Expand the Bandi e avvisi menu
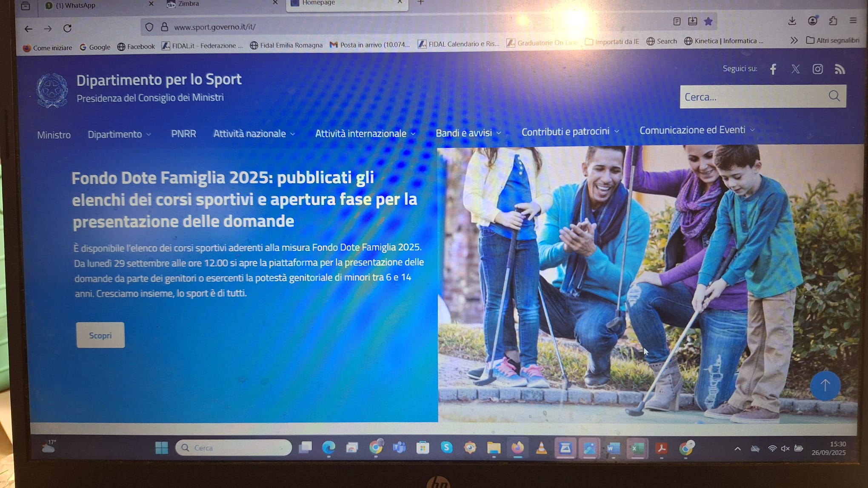The image size is (868, 488). point(468,133)
